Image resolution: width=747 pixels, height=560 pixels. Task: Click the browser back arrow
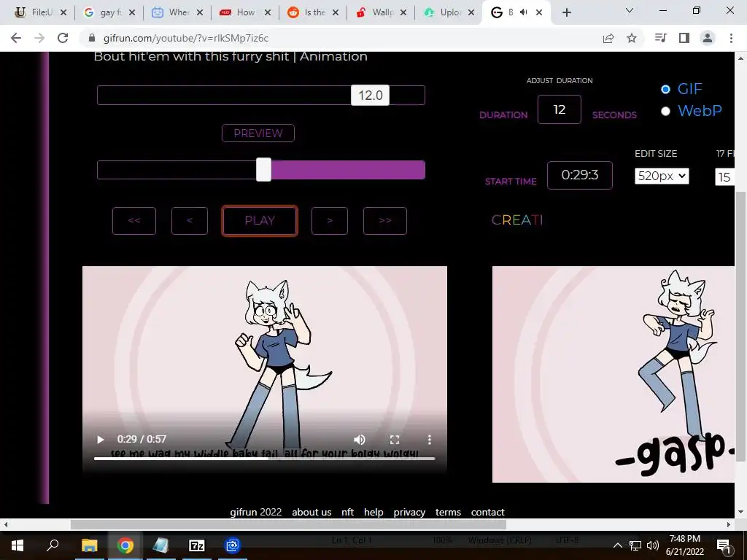point(16,38)
